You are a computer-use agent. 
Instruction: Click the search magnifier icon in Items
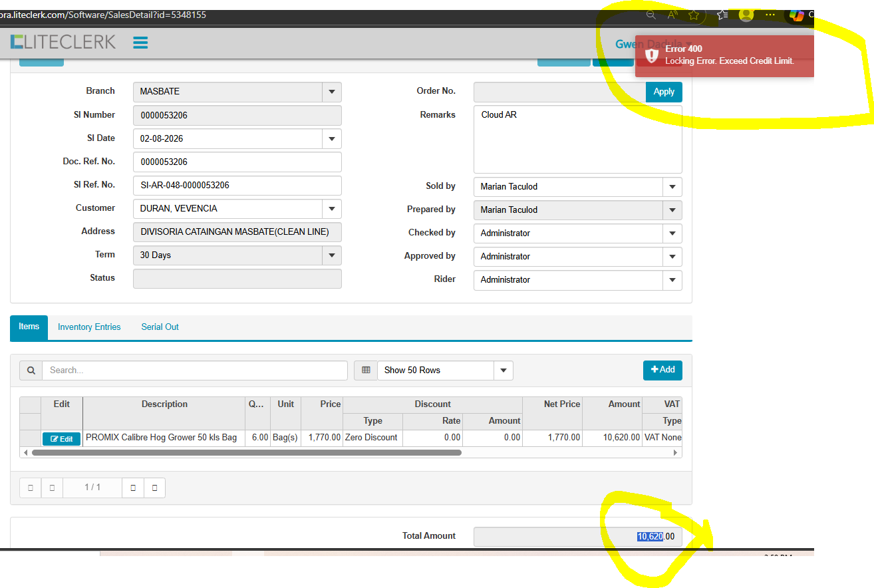31,370
